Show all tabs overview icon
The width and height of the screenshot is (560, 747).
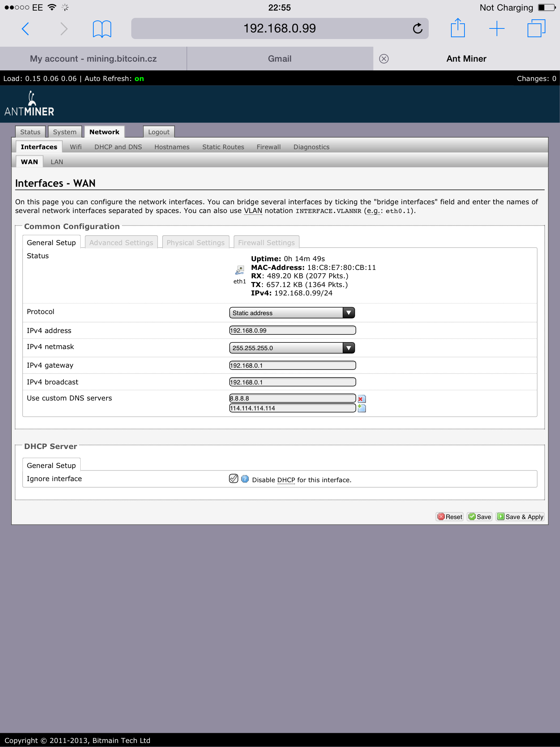pyautogui.click(x=536, y=28)
